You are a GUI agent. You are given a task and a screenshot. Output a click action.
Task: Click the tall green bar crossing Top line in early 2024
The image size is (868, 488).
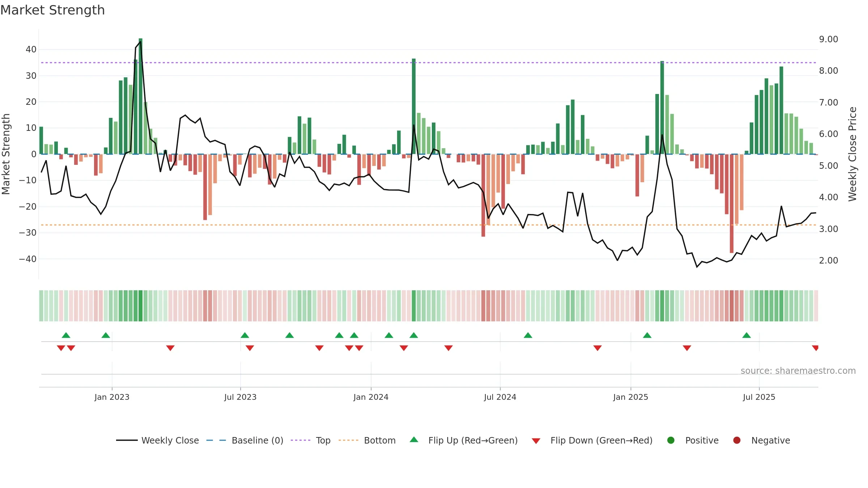click(x=414, y=106)
